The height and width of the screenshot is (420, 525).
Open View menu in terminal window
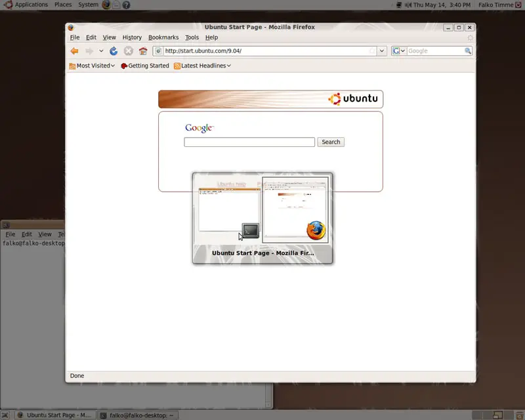point(45,234)
